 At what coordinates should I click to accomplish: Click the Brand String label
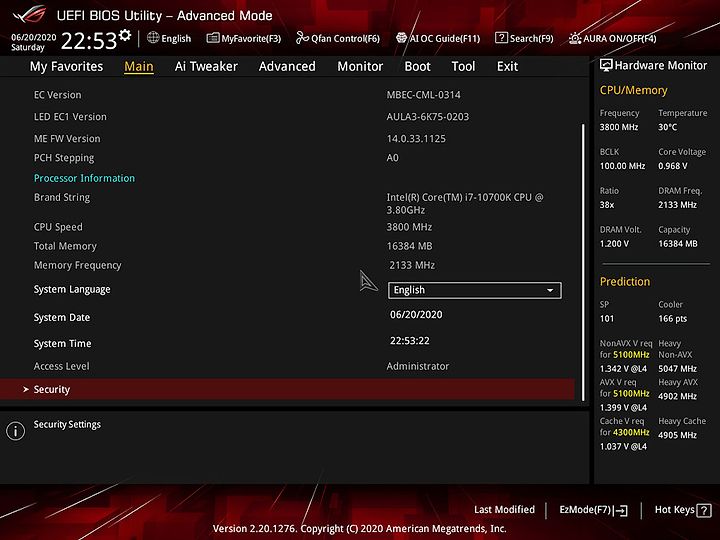click(x=62, y=197)
